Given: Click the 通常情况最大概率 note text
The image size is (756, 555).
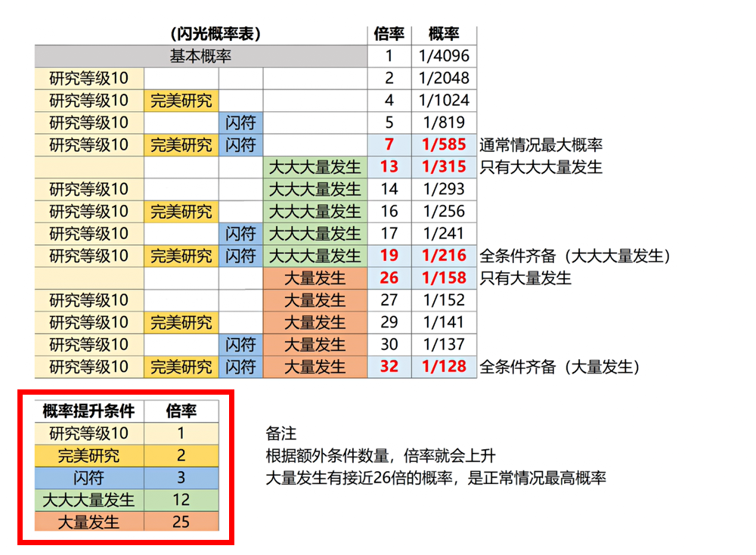Looking at the screenshot, I should coord(541,145).
